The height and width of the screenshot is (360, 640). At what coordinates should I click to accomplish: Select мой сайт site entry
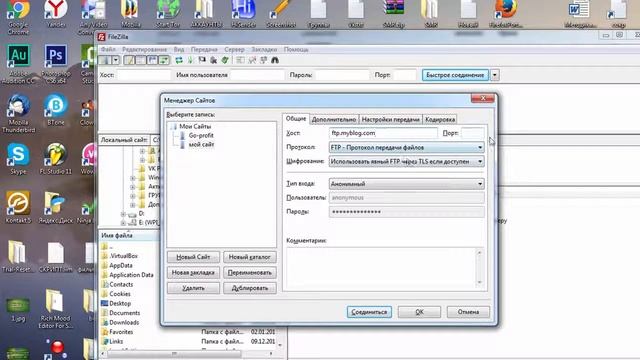201,144
